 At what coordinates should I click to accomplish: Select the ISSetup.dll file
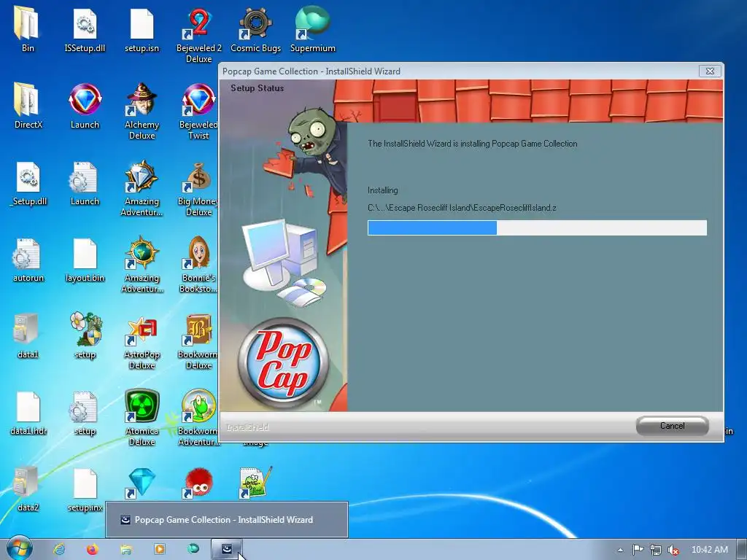point(85,29)
